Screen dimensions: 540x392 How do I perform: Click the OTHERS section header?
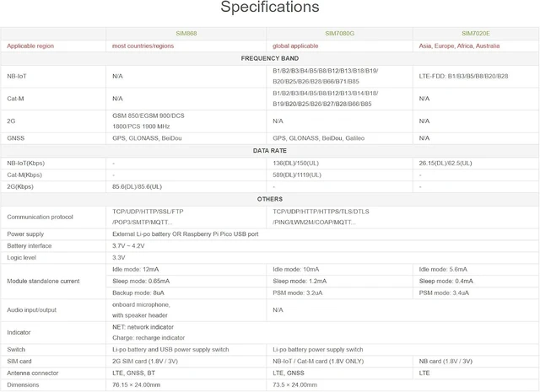click(x=270, y=199)
